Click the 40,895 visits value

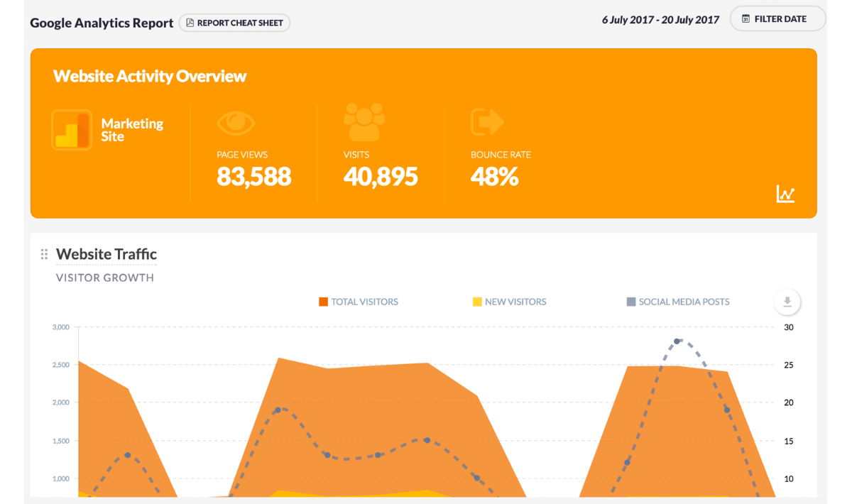coord(381,177)
